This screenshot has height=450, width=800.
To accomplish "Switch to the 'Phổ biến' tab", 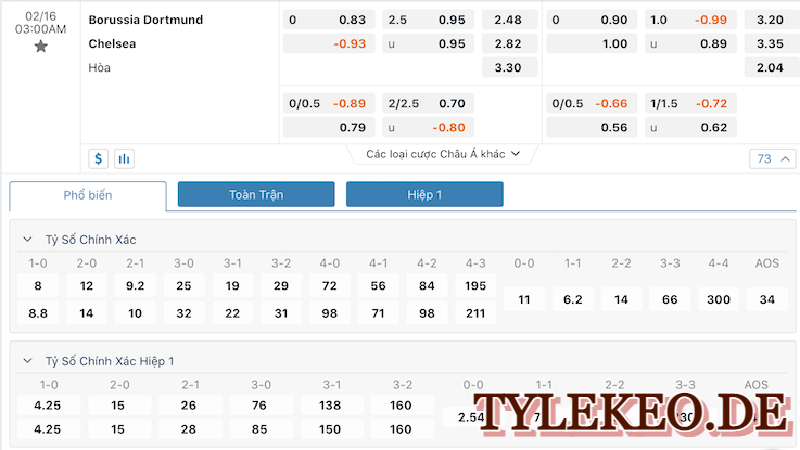I will (88, 195).
